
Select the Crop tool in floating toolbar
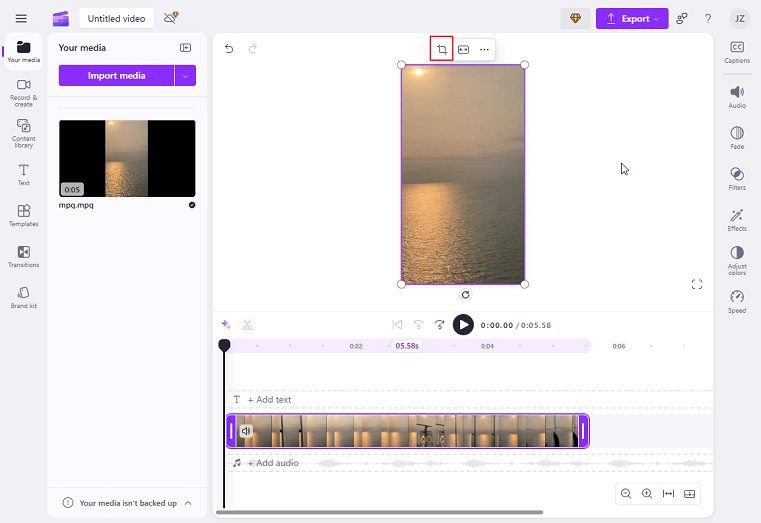(x=442, y=49)
